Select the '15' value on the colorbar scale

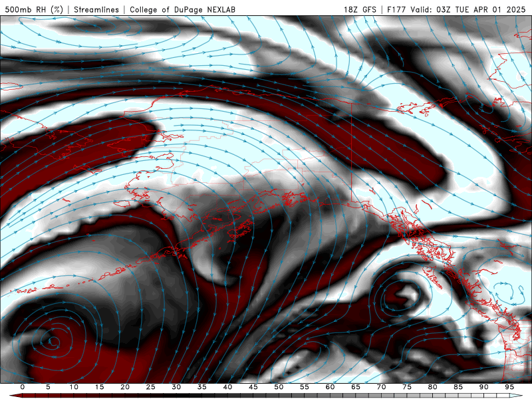pyautogui.click(x=99, y=387)
